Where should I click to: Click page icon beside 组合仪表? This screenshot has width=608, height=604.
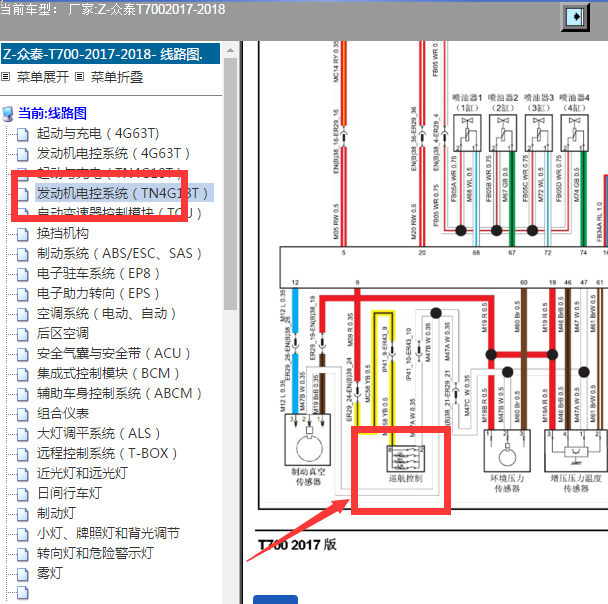click(23, 414)
